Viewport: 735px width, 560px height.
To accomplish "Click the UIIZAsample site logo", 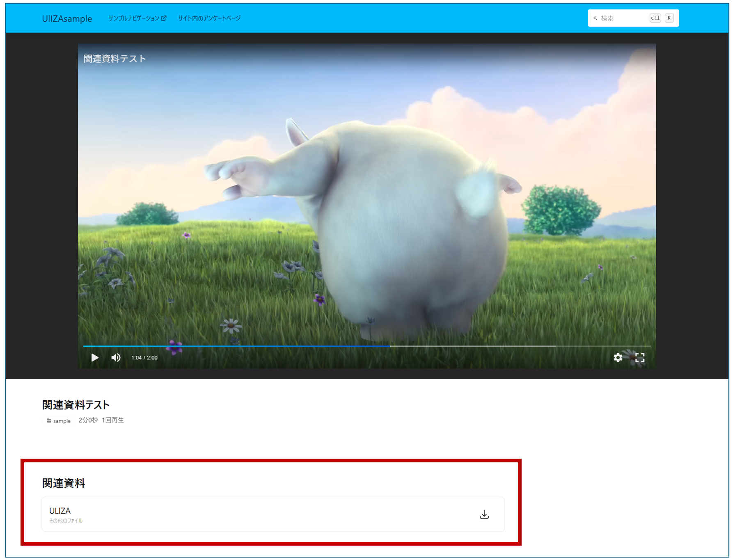I will (x=67, y=18).
